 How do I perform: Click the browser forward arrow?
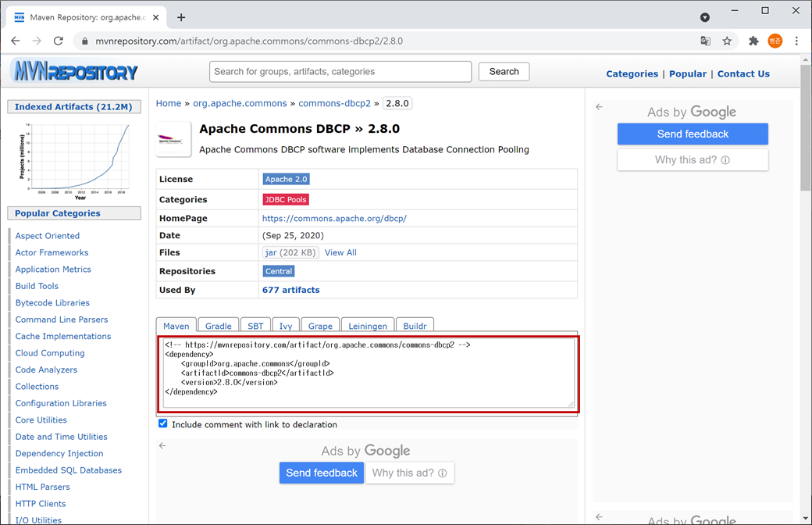37,41
